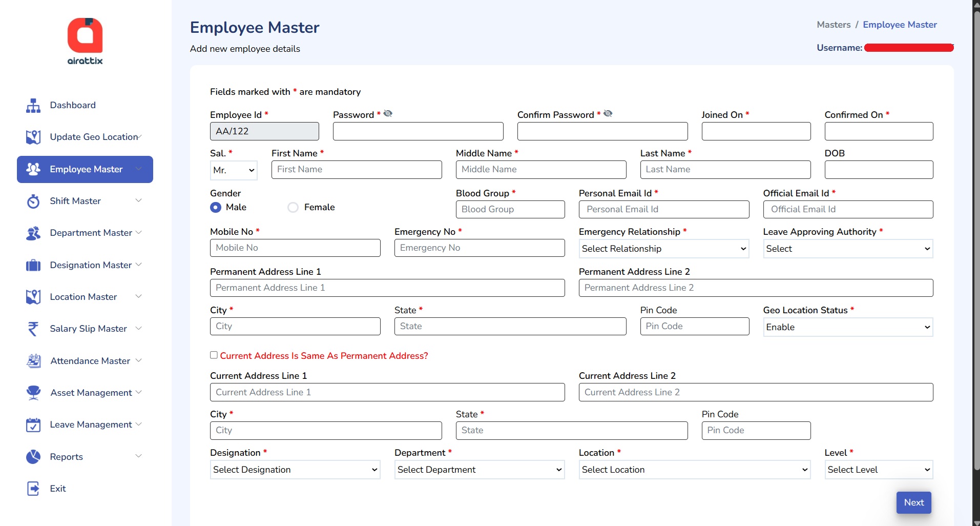This screenshot has height=526, width=980.
Task: Click the Reports pie chart icon
Action: click(33, 457)
